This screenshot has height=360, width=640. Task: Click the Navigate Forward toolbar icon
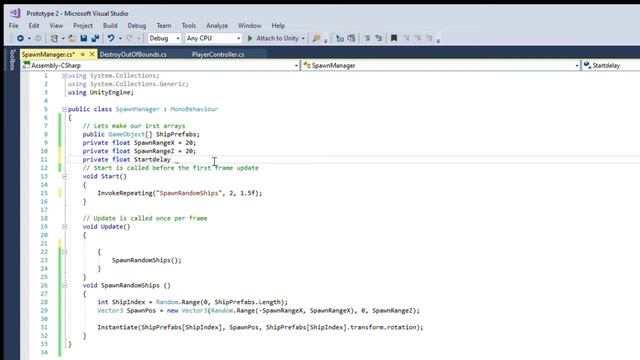click(38, 38)
